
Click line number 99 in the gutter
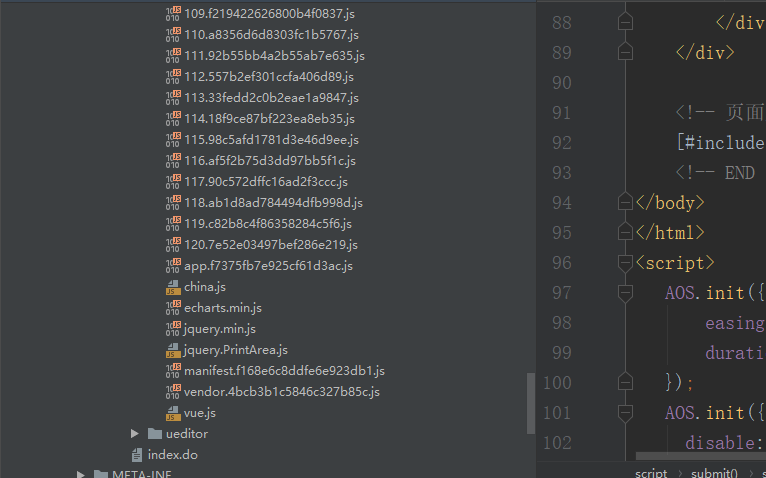(562, 352)
